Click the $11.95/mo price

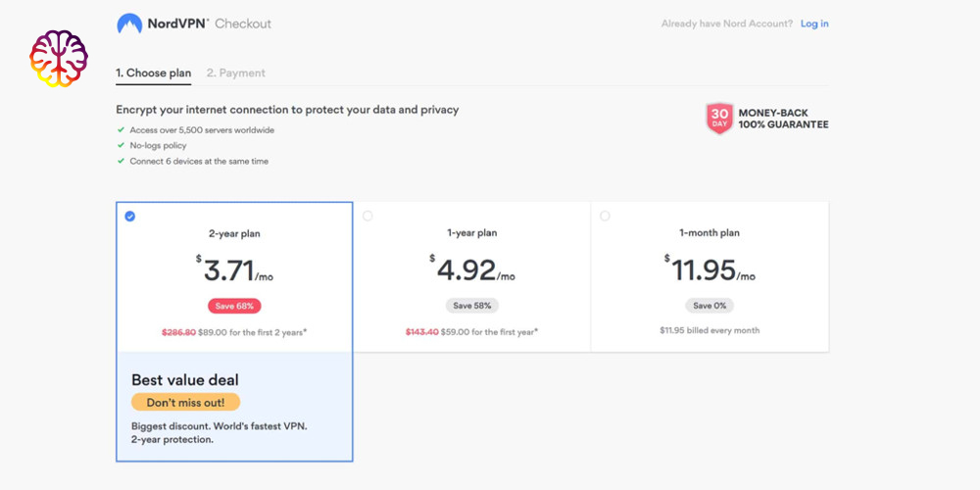coord(710,269)
